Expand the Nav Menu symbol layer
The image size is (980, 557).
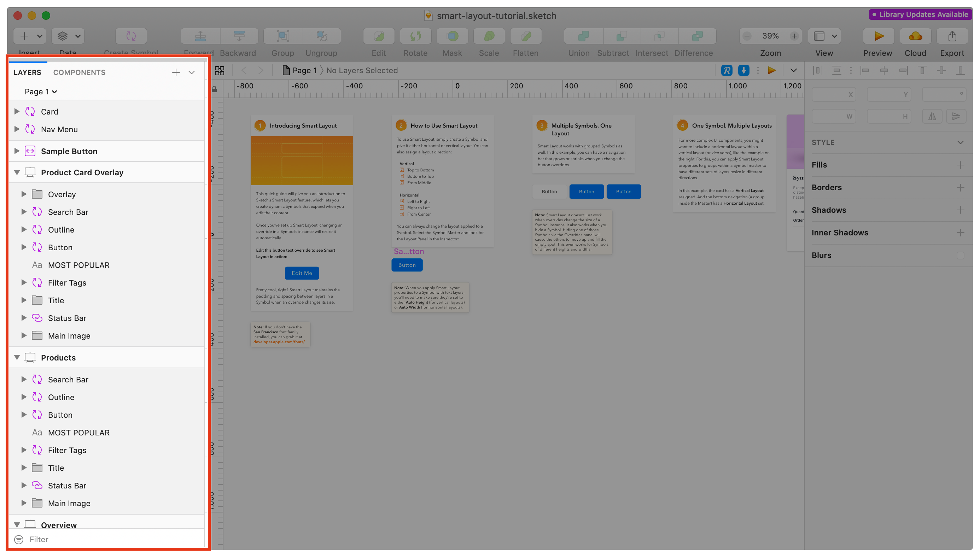(x=17, y=129)
